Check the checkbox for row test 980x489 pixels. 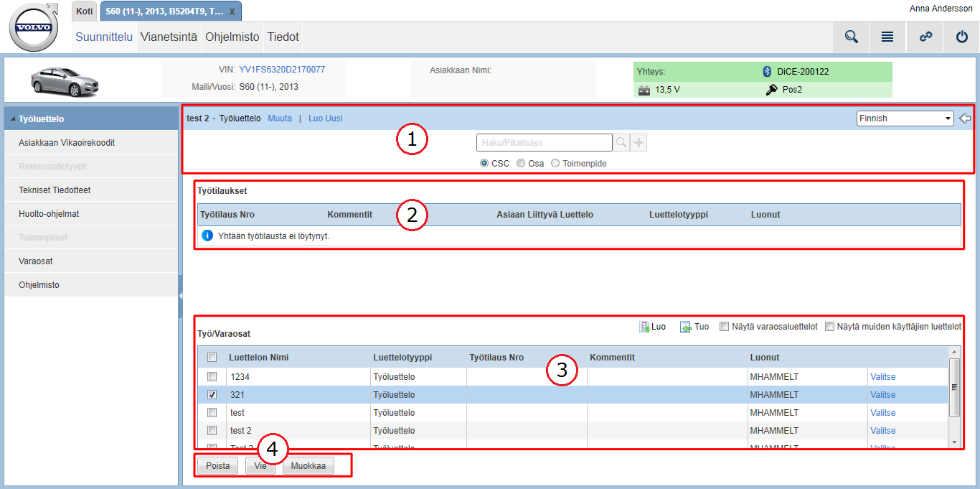click(212, 413)
